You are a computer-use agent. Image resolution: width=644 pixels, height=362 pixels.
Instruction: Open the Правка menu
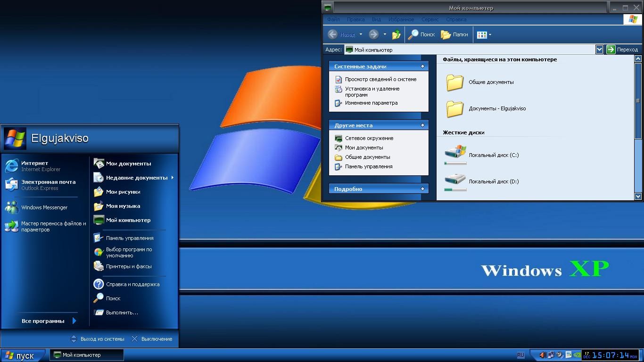coord(355,19)
